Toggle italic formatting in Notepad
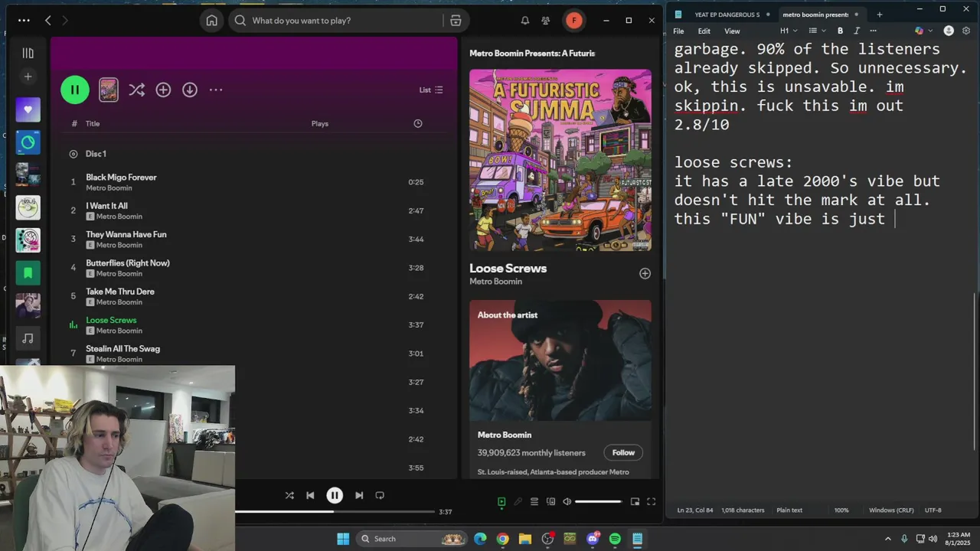Image resolution: width=980 pixels, height=551 pixels. 856,31
